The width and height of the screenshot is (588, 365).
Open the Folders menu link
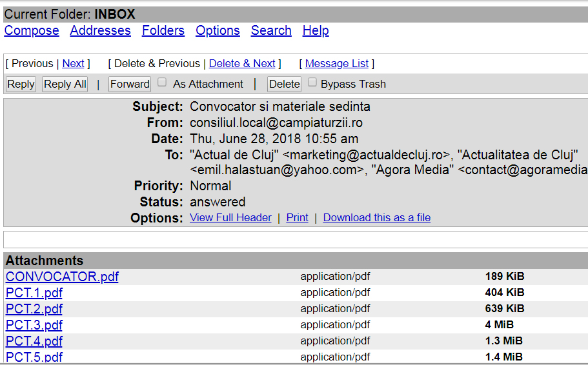click(163, 30)
